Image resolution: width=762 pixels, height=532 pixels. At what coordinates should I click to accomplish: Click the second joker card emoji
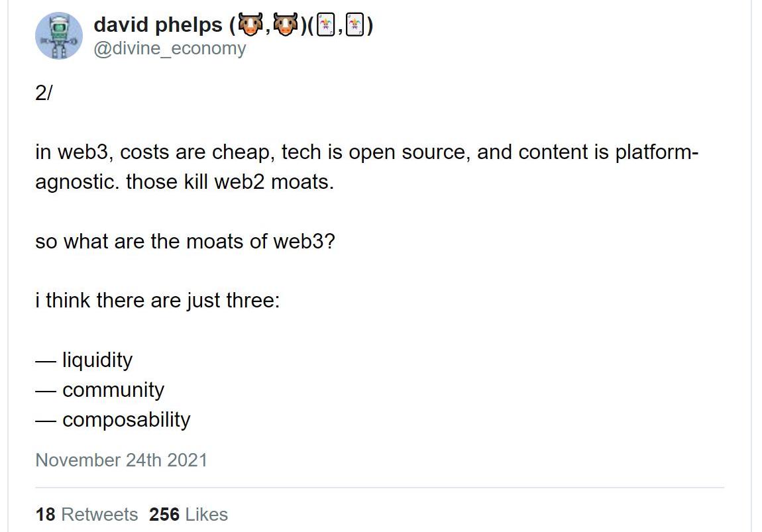click(x=354, y=26)
